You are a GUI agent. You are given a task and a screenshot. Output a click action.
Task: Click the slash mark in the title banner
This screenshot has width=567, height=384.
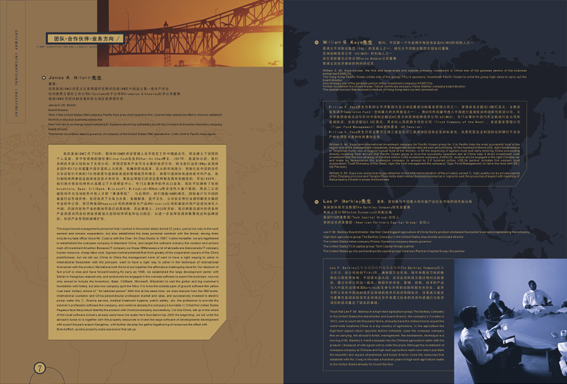click(x=118, y=38)
